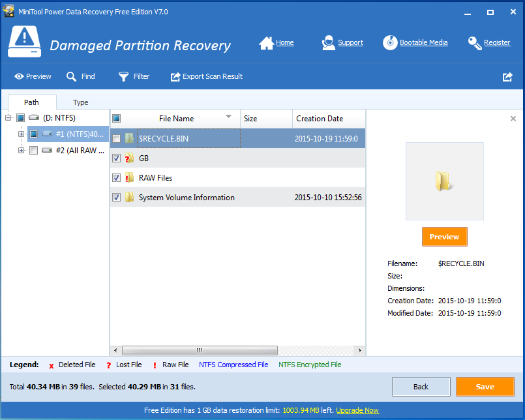This screenshot has height=420, width=525.
Task: Click the scroll left arrow
Action: point(115,350)
